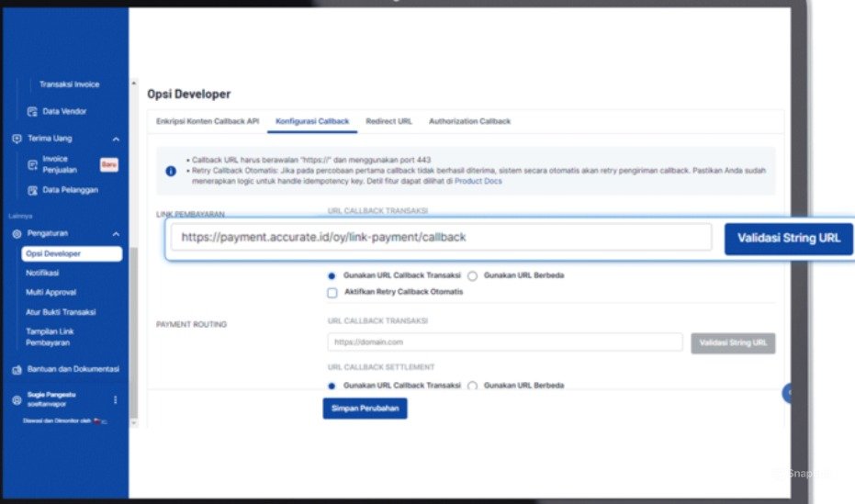Click the Terima Uang wallet icon
The image size is (855, 504).
click(17, 139)
